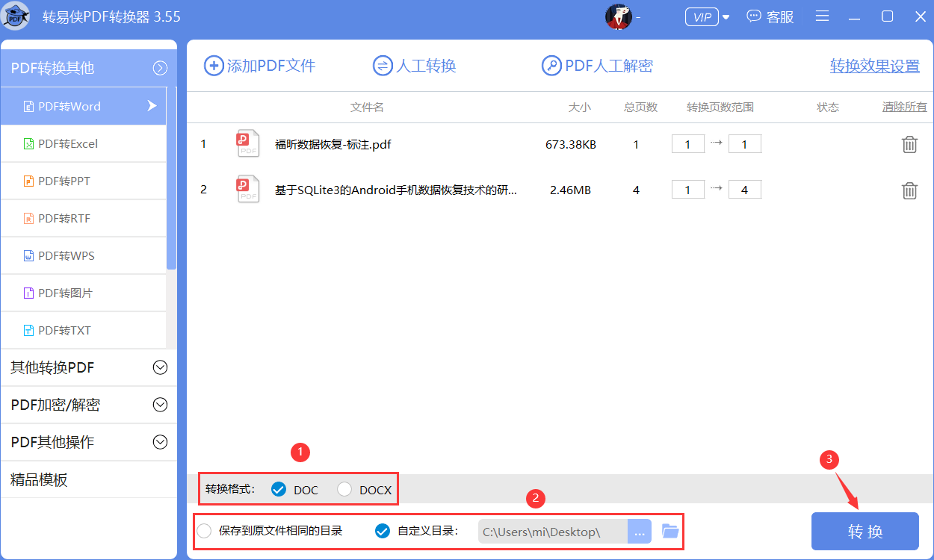Delete the SQLite3 Android PDF with trash icon
Screen dimensions: 934x560
909,190
